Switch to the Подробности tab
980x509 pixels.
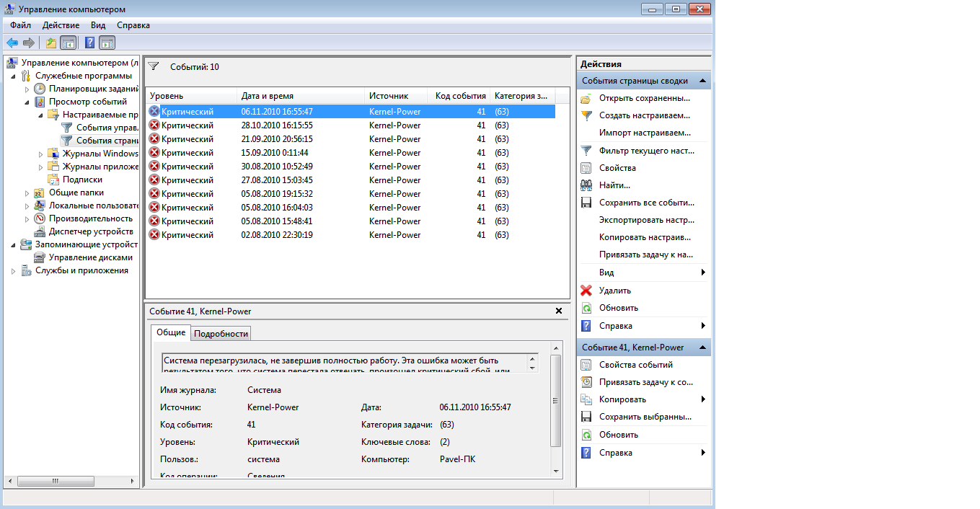click(221, 333)
